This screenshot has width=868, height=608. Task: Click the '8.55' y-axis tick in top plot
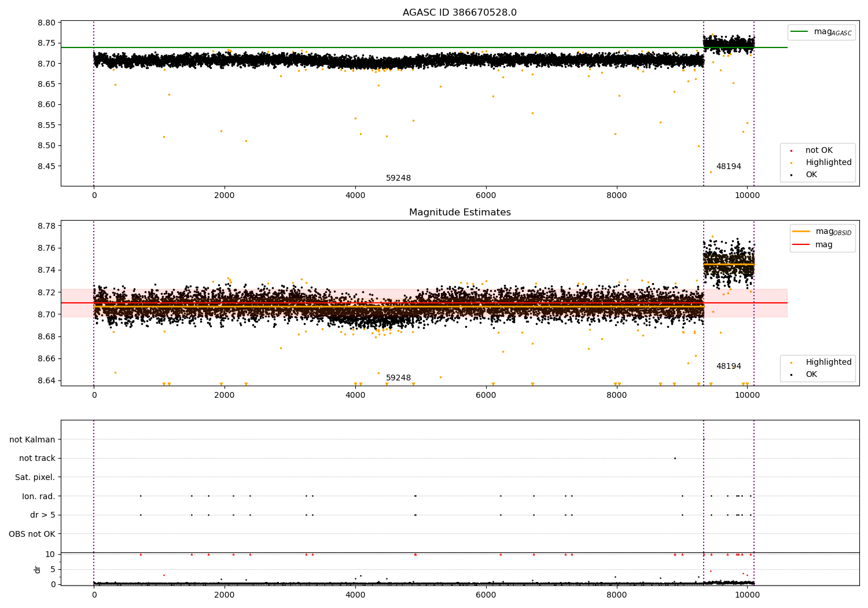[46, 126]
